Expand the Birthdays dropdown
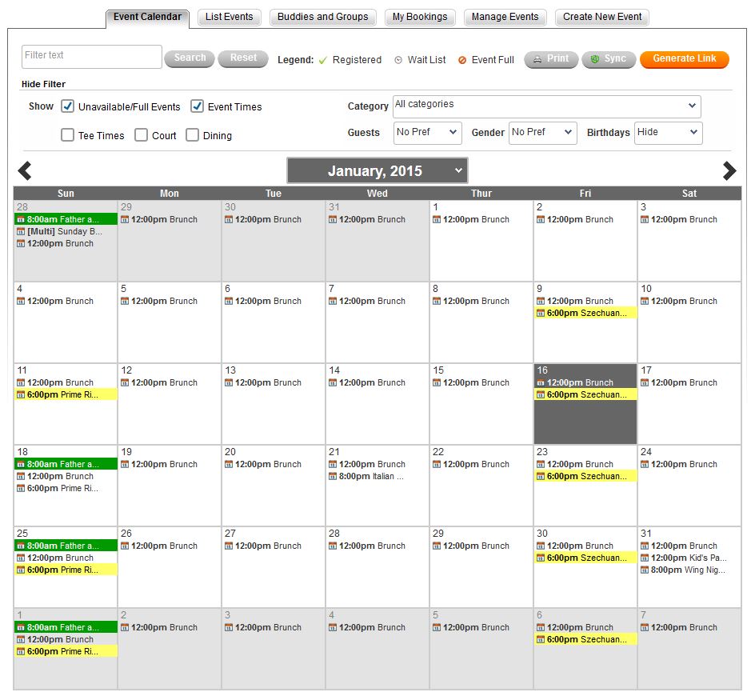 point(668,133)
